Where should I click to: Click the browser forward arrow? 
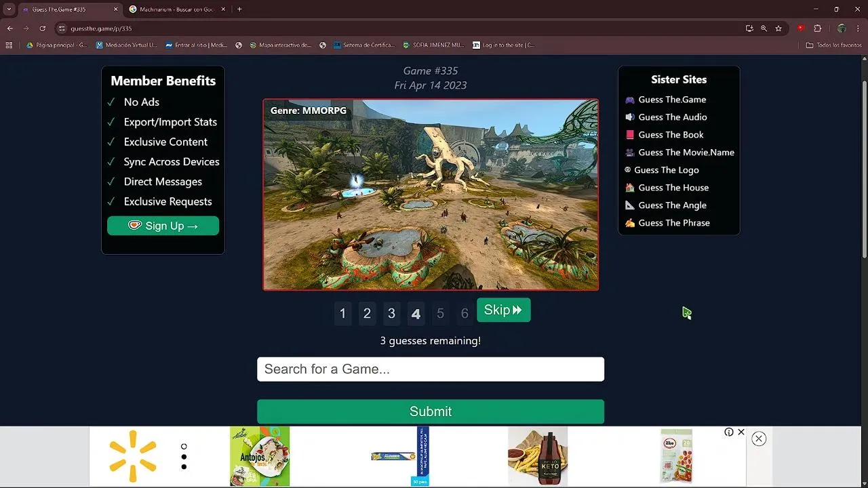coord(26,28)
